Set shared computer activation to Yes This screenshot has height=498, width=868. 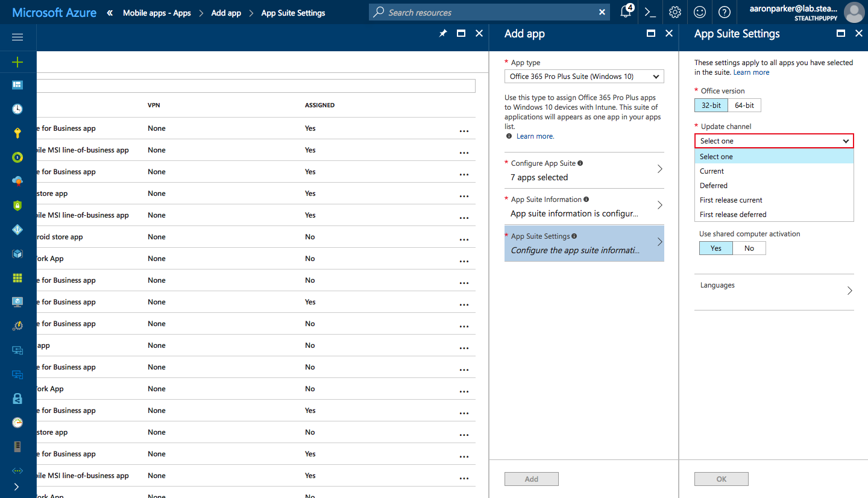tap(716, 248)
